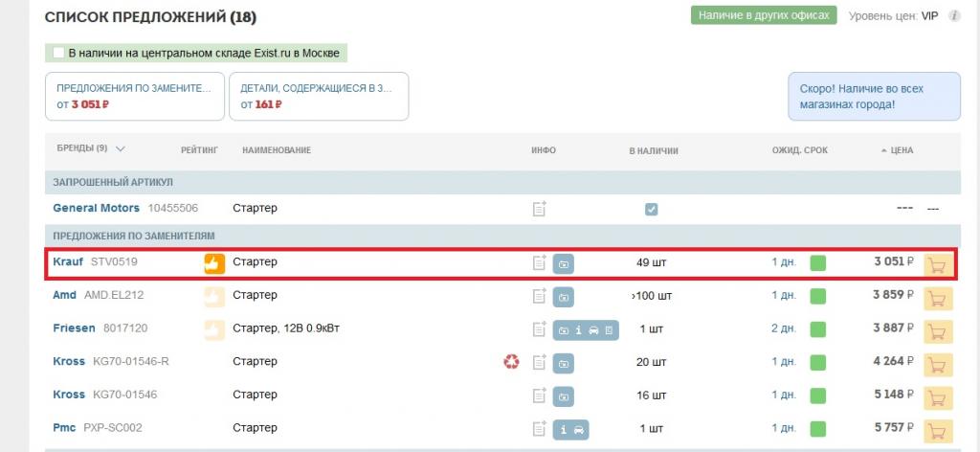Click VIP price level value
Viewport: 980px width, 452px height.
tap(929, 16)
